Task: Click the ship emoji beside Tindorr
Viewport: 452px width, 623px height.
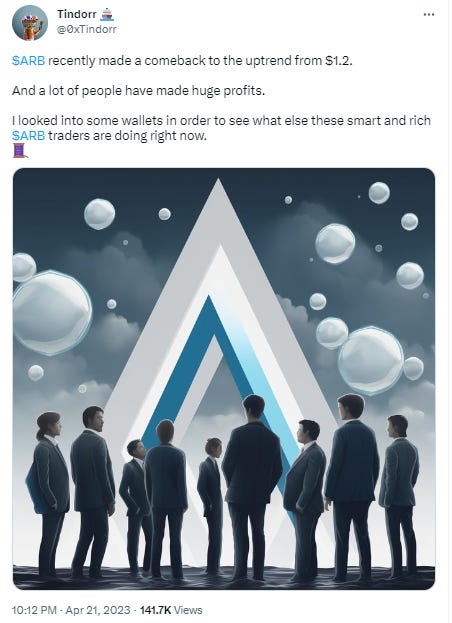Action: [x=107, y=14]
